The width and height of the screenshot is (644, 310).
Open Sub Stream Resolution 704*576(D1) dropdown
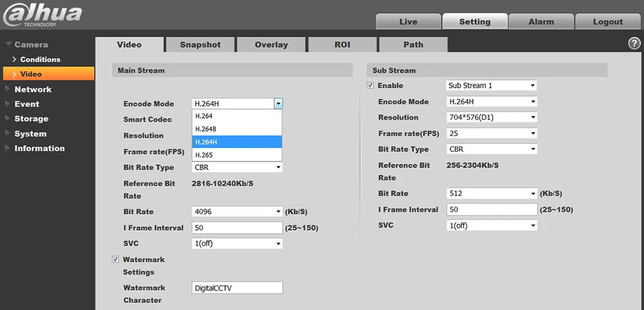491,117
